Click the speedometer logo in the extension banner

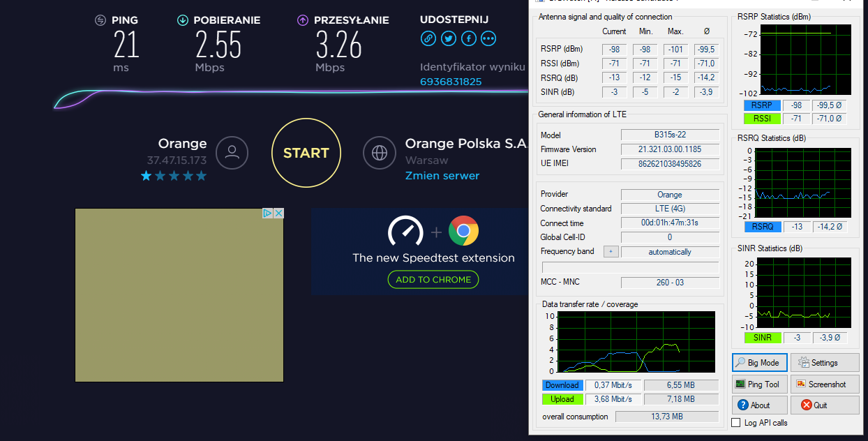(405, 231)
